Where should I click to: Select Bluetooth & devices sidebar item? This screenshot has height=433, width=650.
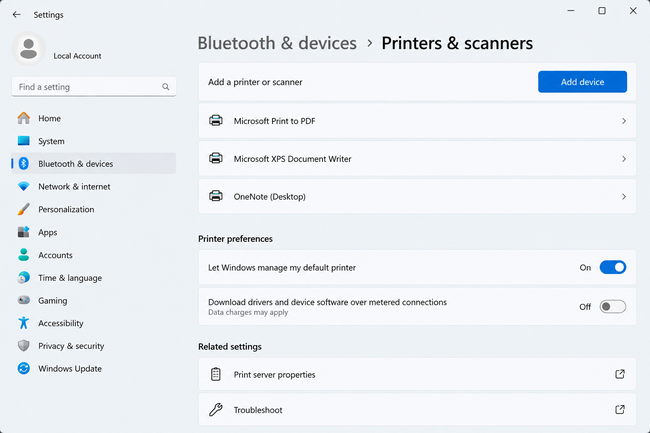click(x=94, y=164)
